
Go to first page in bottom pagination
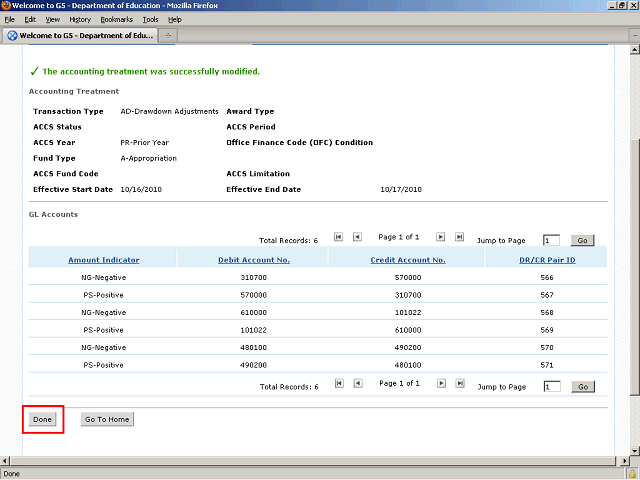pyautogui.click(x=339, y=383)
